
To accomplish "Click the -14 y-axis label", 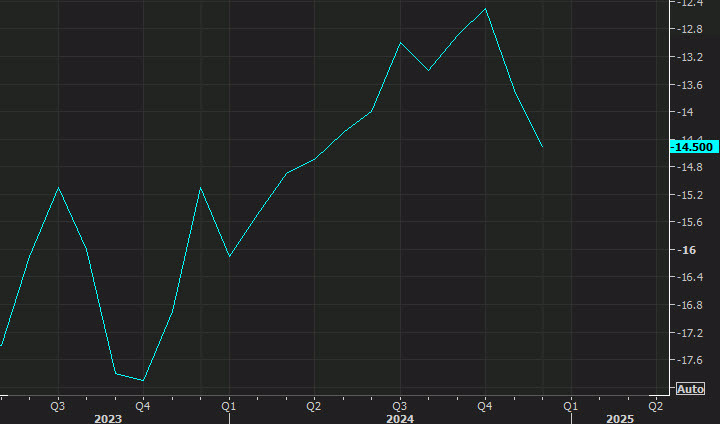I will [686, 112].
